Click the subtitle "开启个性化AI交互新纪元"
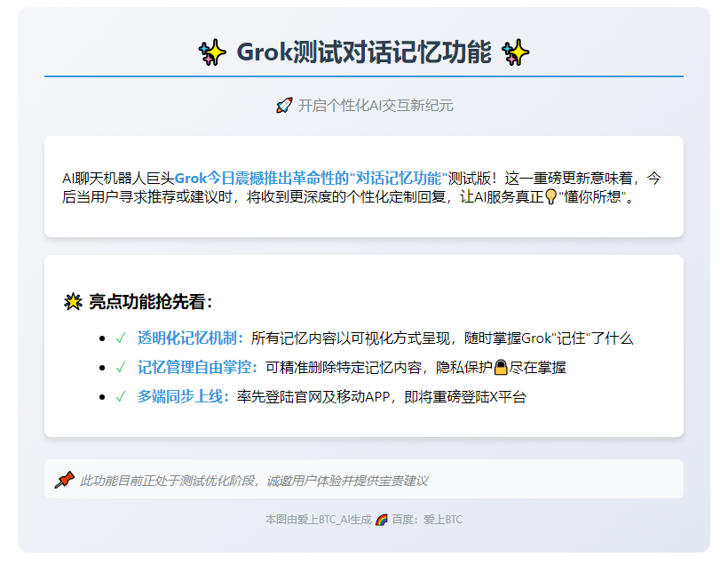 point(376,106)
